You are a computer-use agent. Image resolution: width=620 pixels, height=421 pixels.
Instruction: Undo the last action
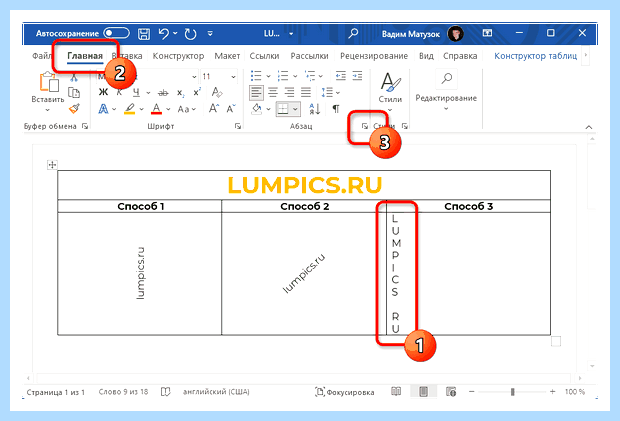coord(164,34)
